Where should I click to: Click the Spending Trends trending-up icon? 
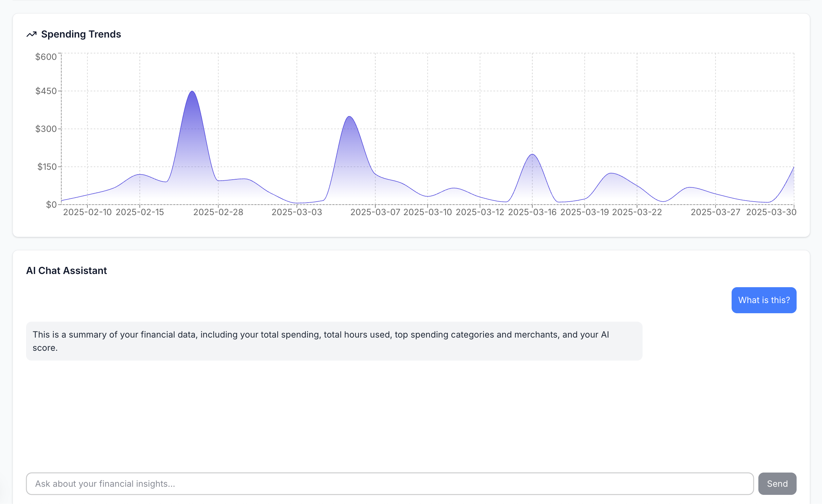(31, 34)
